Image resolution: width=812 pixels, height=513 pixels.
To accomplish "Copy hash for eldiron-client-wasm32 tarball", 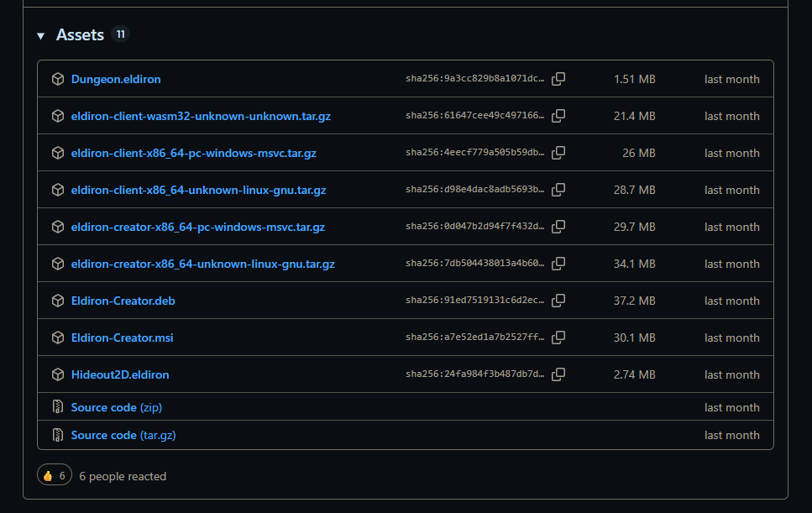I will click(558, 116).
